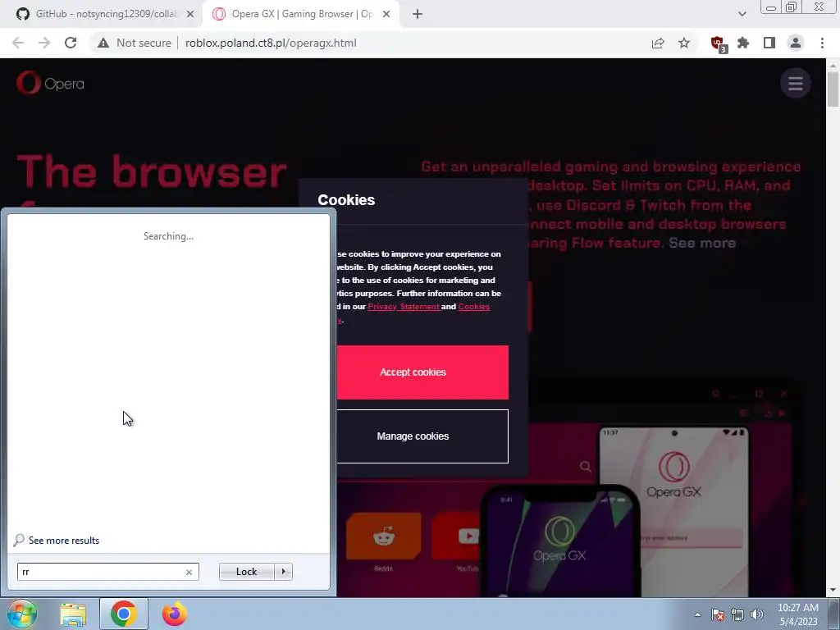Open a new tab
This screenshot has width=840, height=630.
point(418,15)
